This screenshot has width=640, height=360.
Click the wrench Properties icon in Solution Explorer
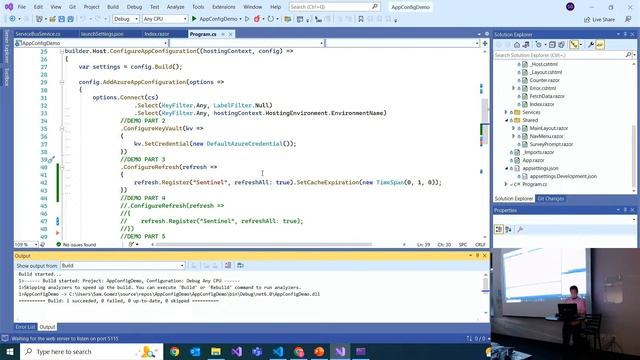590,45
